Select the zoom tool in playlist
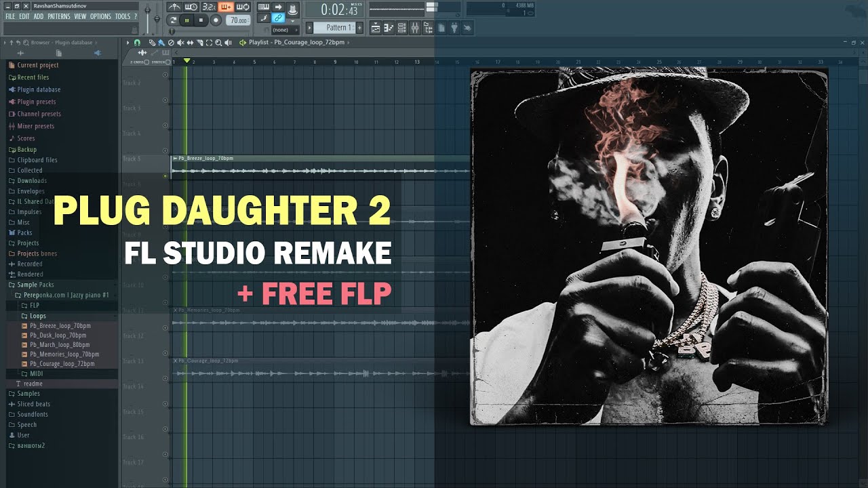The image size is (868, 488). point(218,42)
